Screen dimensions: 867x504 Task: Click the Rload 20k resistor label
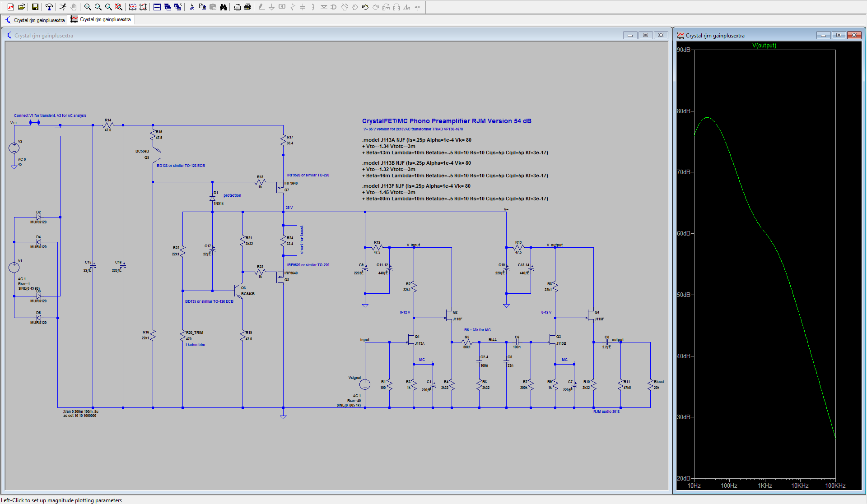658,384
